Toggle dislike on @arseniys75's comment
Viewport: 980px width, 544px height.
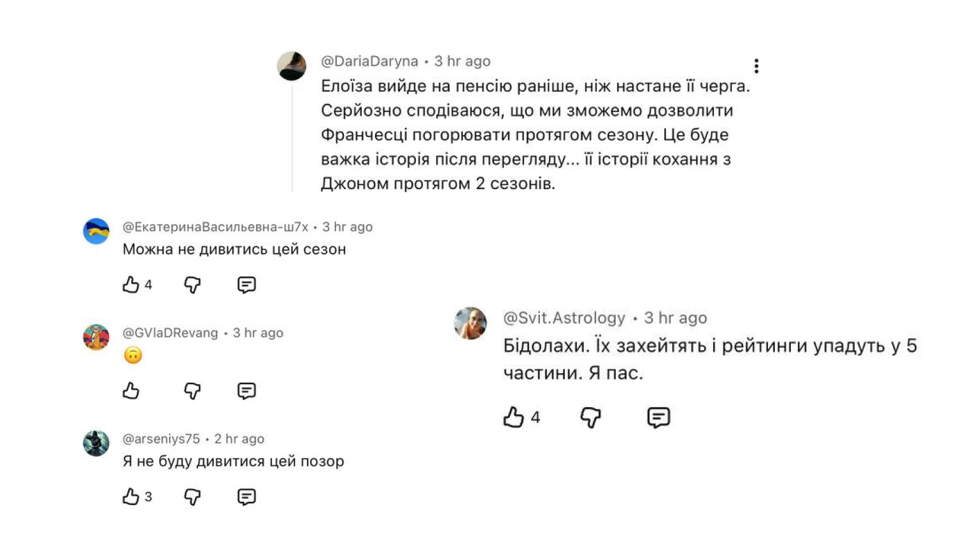192,496
